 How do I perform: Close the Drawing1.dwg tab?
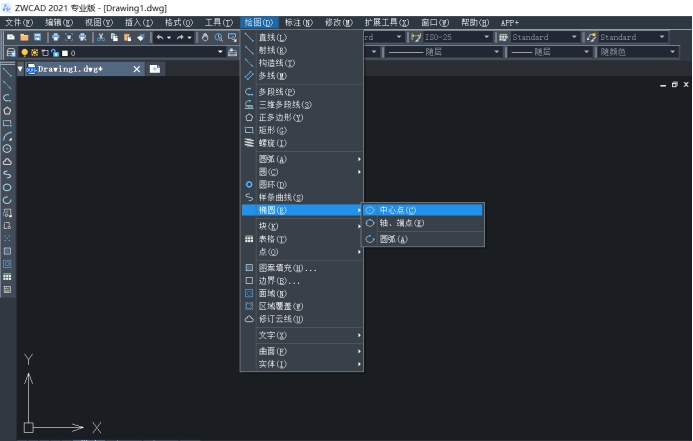point(137,69)
